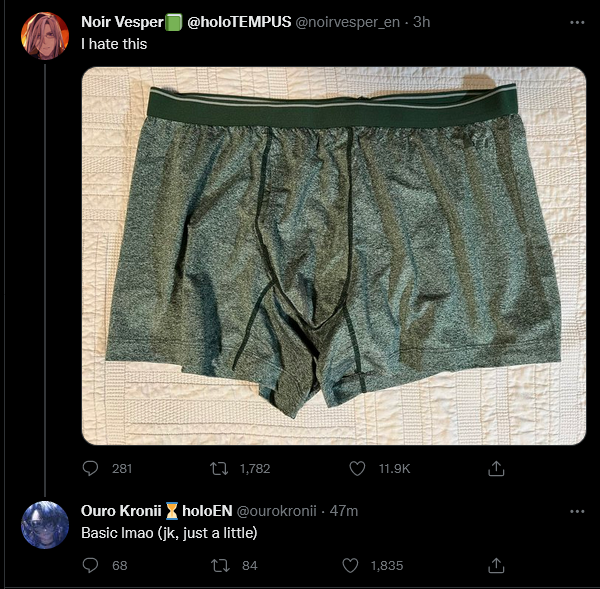Reply to Ouro Kronii's comment
The height and width of the screenshot is (589, 600).
(x=90, y=565)
